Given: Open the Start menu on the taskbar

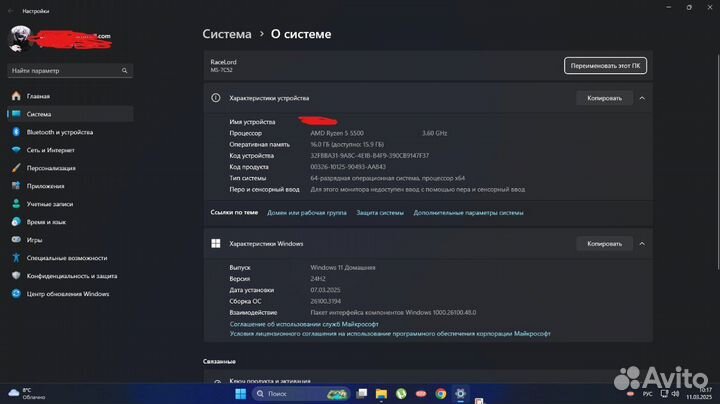Looking at the screenshot, I should [240, 394].
